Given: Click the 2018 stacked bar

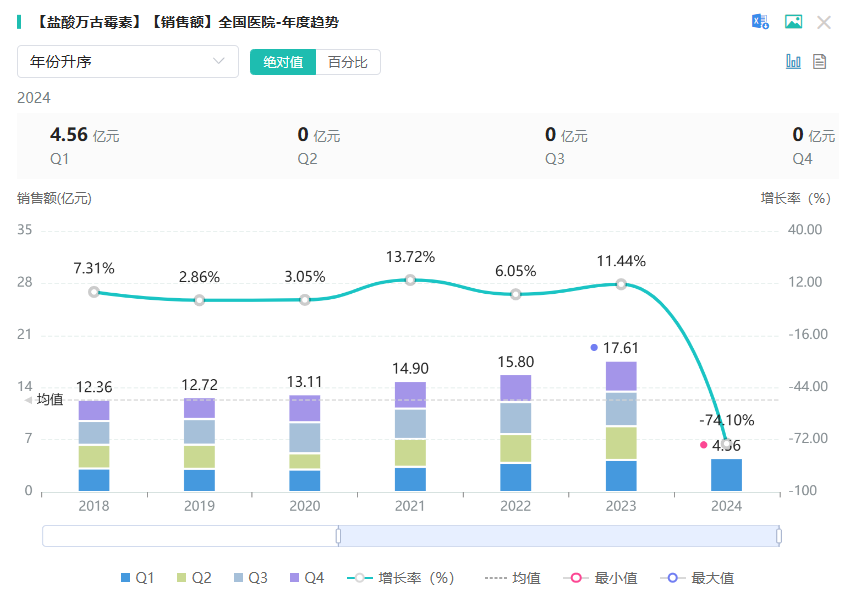Looking at the screenshot, I should coord(94,446).
